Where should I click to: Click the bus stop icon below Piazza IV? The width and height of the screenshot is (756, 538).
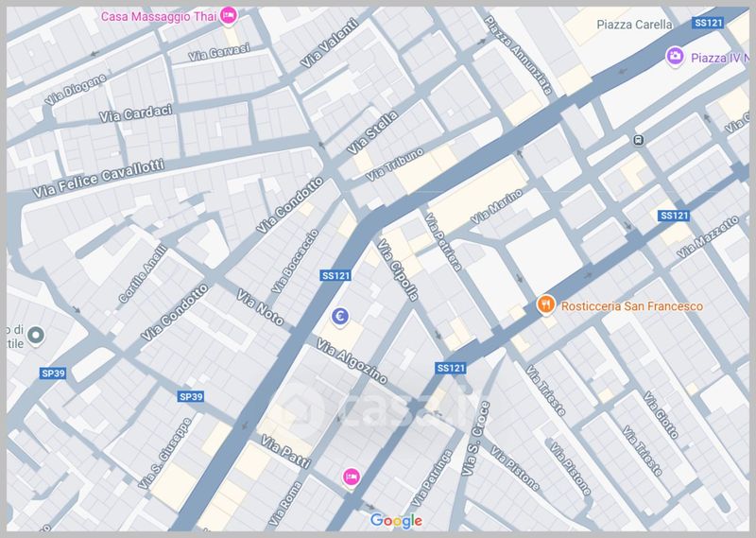pos(638,141)
